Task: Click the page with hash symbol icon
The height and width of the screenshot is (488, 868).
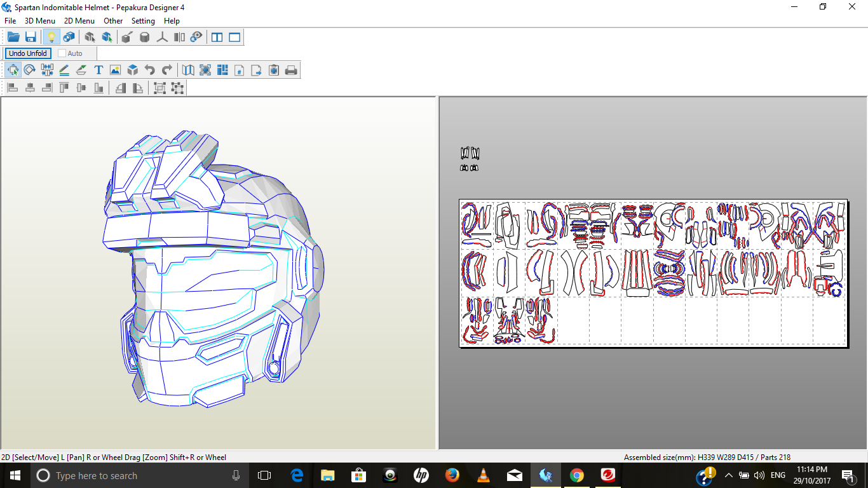Action: pyautogui.click(x=240, y=70)
